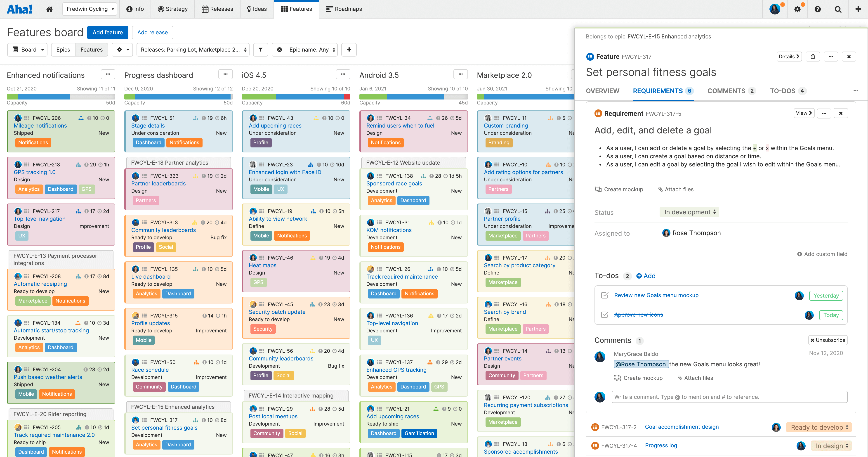Click the filter funnel icon
The image size is (868, 457).
pyautogui.click(x=260, y=50)
